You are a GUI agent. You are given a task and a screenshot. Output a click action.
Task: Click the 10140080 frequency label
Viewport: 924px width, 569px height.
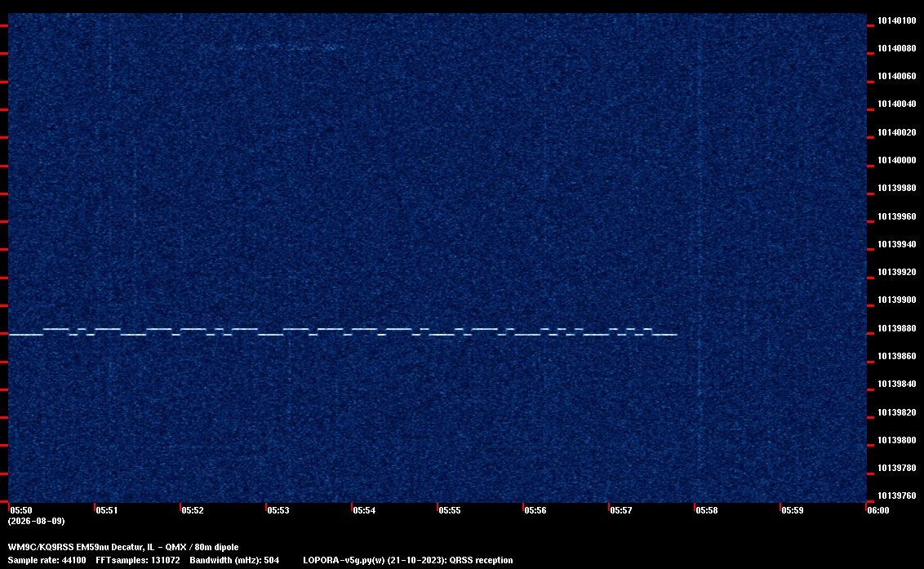[897, 48]
